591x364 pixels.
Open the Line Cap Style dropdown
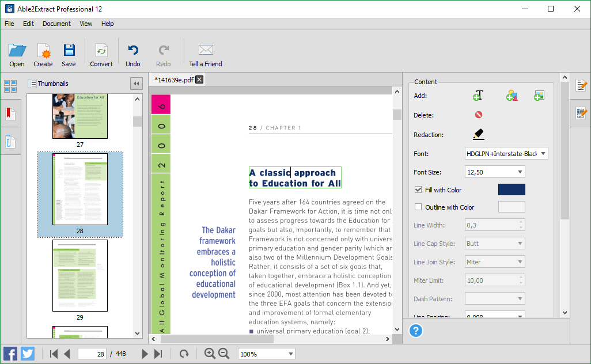pyautogui.click(x=494, y=244)
